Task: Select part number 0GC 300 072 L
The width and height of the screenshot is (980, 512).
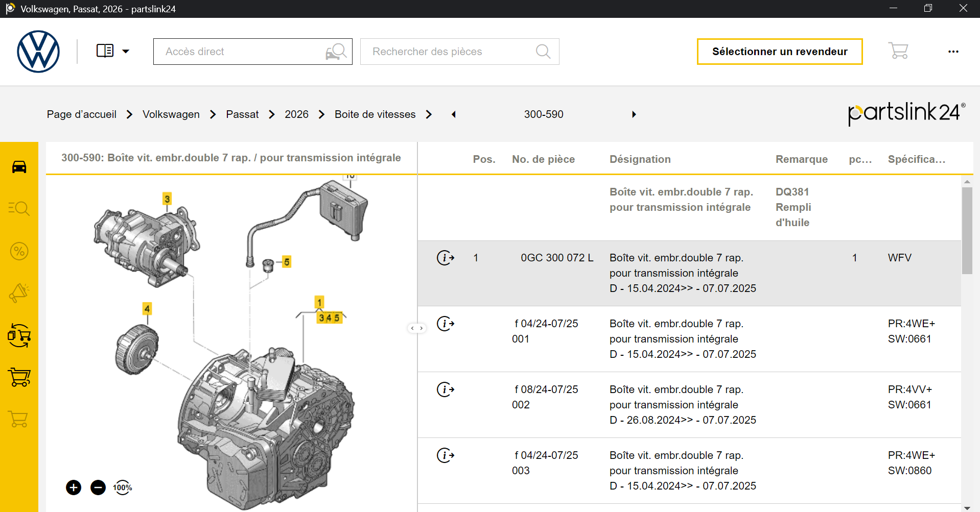Action: pos(557,258)
